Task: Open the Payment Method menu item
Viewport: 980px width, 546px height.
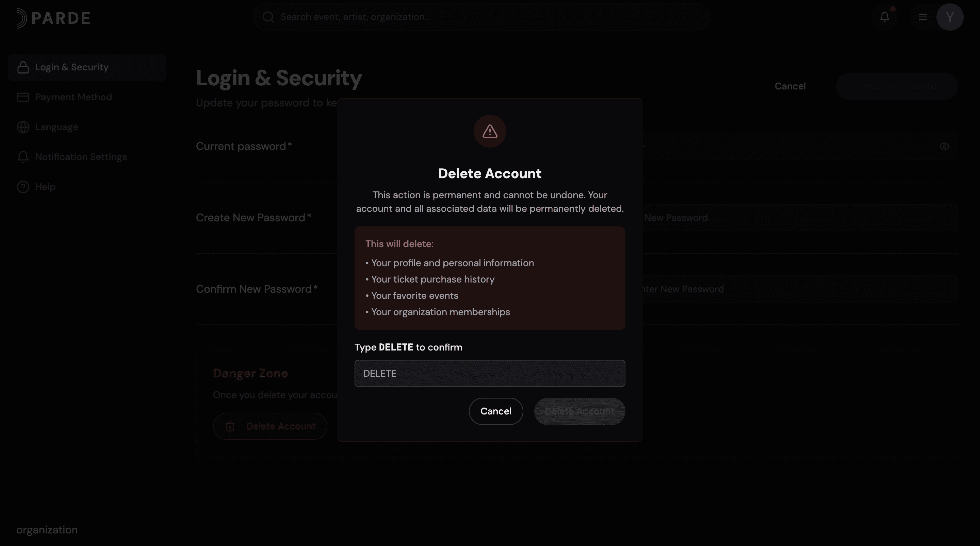Action: coord(73,97)
